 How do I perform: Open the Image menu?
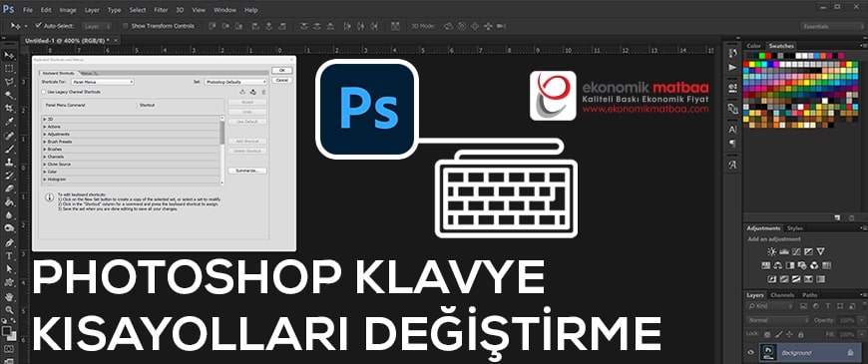coord(68,10)
